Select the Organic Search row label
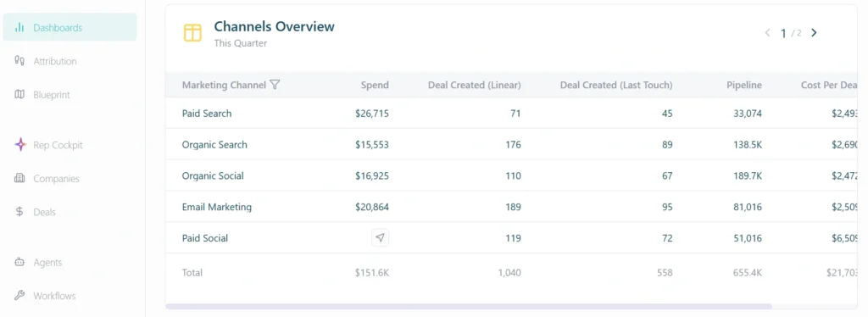The image size is (868, 317). coord(214,144)
